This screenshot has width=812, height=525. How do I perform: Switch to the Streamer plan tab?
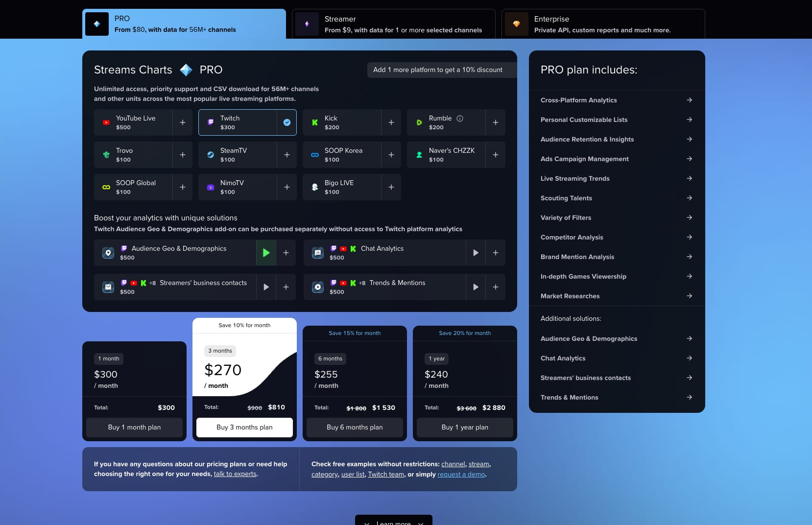click(394, 24)
